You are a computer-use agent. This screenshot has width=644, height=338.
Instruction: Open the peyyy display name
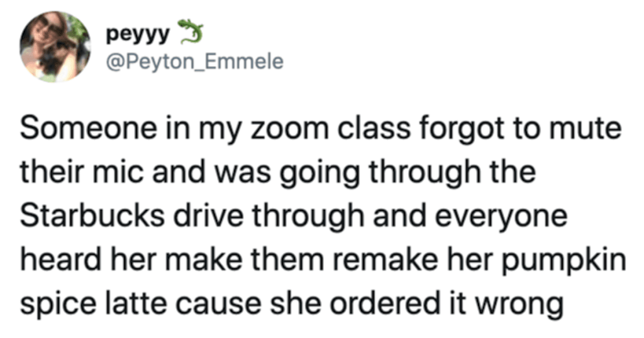[138, 34]
